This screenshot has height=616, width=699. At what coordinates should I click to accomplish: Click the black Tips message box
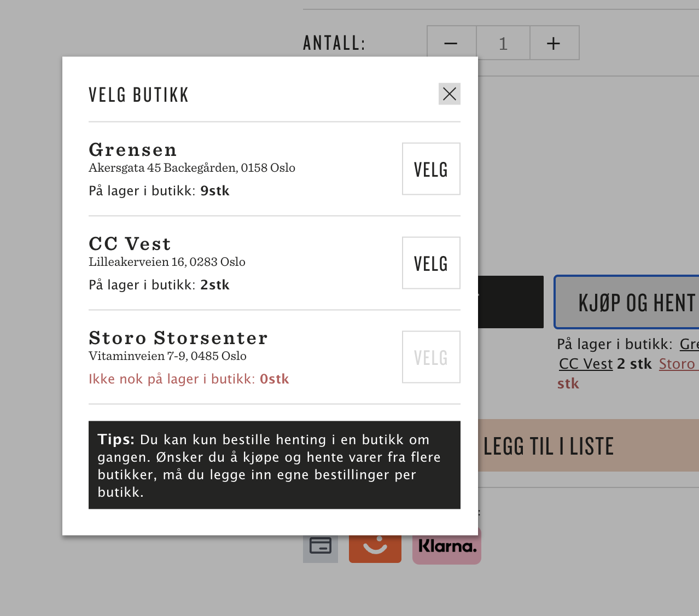274,465
